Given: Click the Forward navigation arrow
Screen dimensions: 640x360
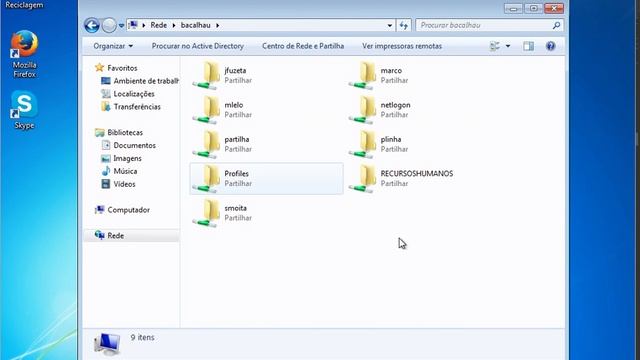Looking at the screenshot, I should 109,25.
